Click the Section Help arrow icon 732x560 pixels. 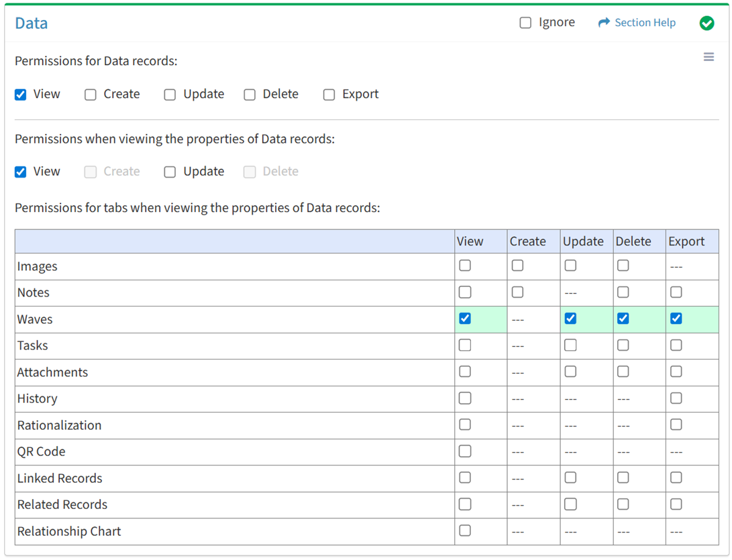coord(604,23)
